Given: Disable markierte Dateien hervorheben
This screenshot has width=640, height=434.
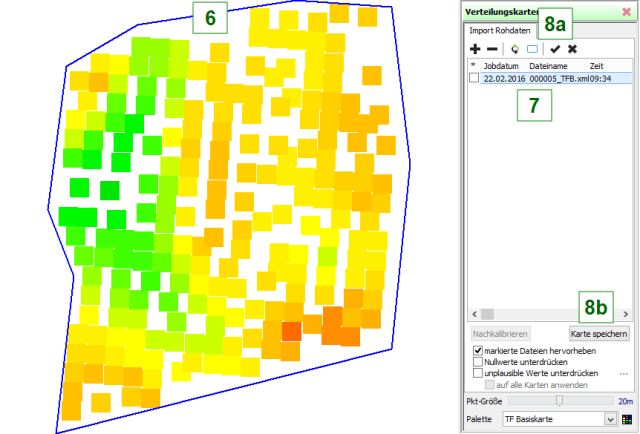Looking at the screenshot, I should (475, 349).
